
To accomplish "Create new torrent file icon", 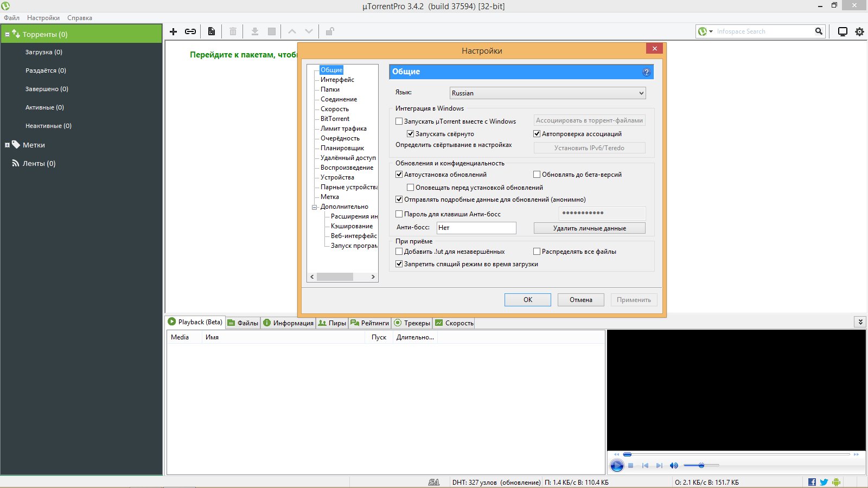I will pos(212,31).
